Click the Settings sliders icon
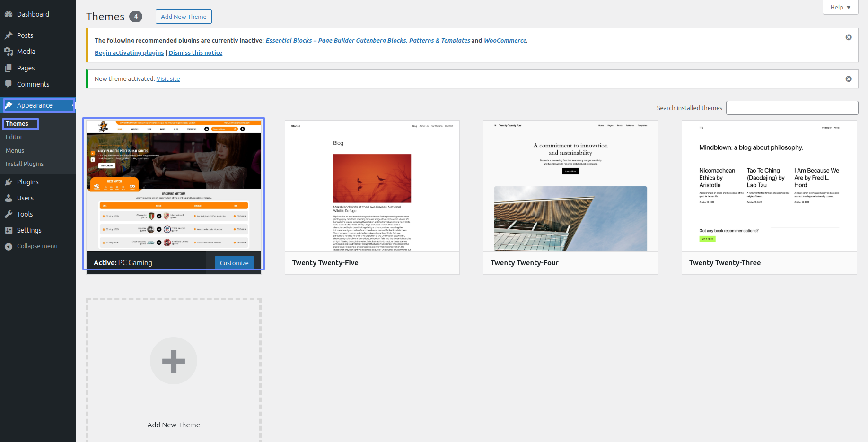Image resolution: width=868 pixels, height=442 pixels. point(9,230)
